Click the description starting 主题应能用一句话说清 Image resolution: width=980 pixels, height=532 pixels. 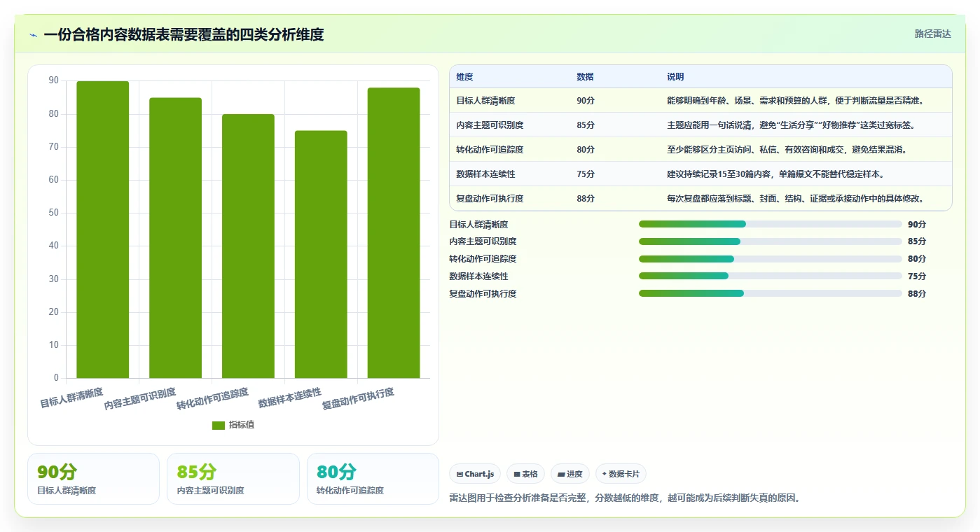(791, 125)
